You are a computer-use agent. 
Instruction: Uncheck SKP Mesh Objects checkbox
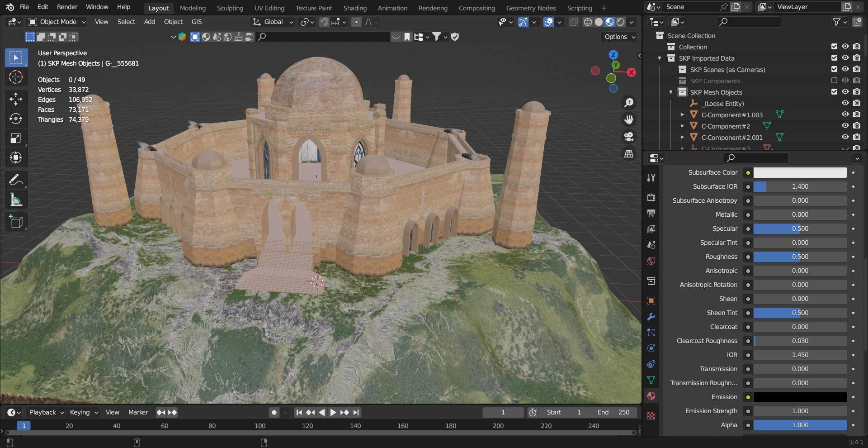(834, 92)
